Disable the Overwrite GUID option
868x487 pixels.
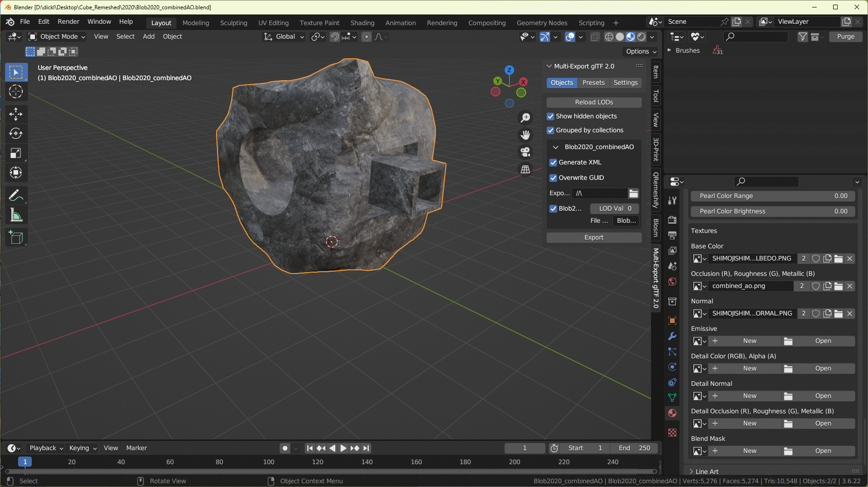point(553,178)
